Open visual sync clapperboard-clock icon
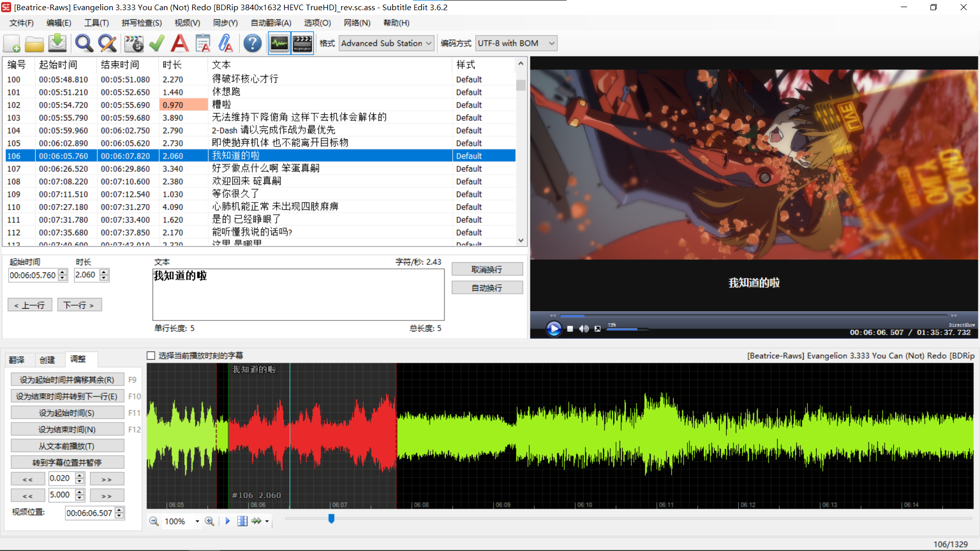This screenshot has height=551, width=980. 134,43
